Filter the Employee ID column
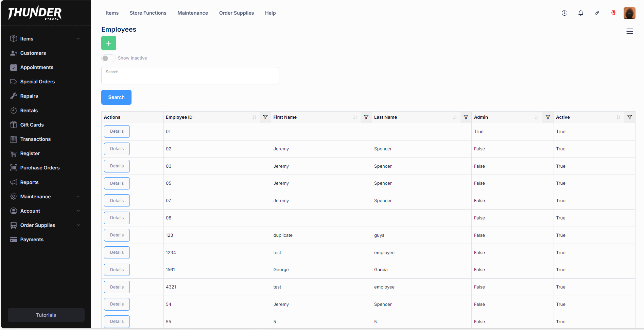 [x=265, y=117]
